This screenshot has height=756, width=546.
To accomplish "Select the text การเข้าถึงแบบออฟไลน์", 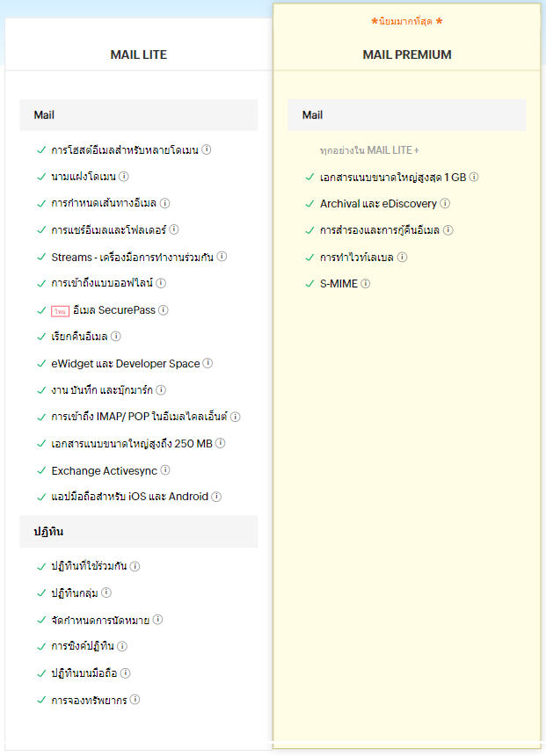I will point(102,283).
